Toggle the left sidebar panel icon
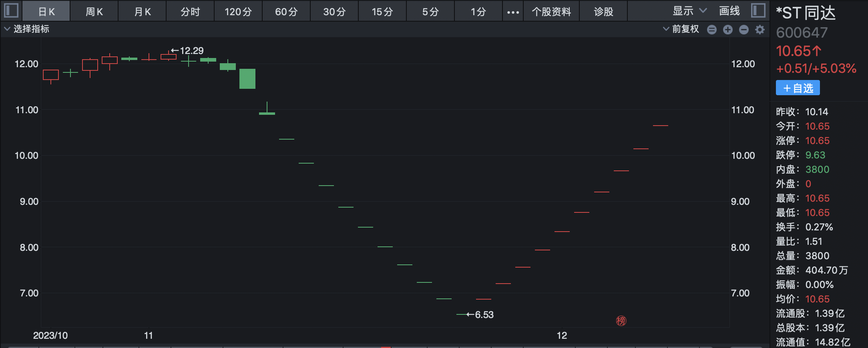 click(11, 10)
